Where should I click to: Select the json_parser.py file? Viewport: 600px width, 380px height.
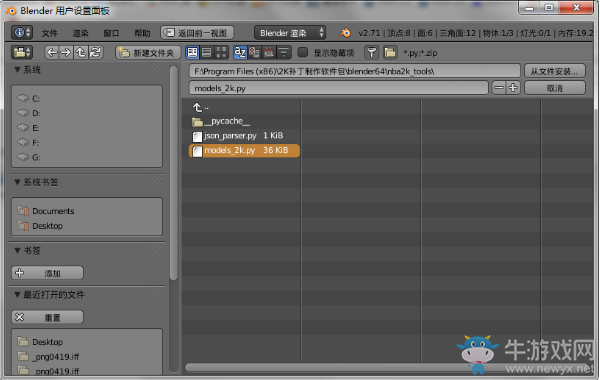243,135
